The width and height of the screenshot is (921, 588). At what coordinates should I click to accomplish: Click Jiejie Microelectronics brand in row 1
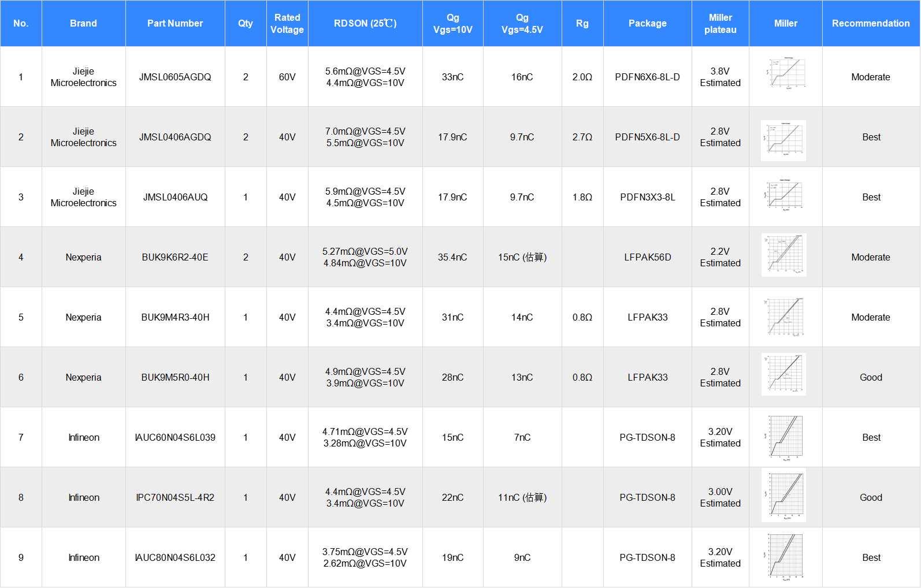click(x=83, y=77)
